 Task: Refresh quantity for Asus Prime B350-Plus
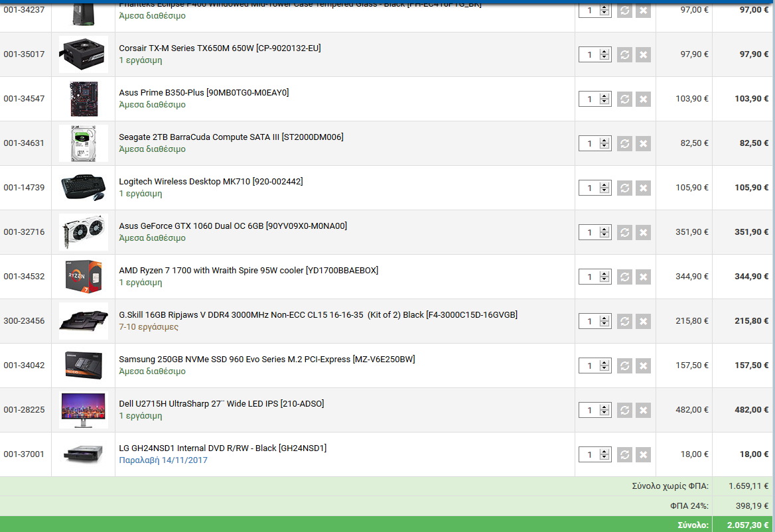point(625,99)
